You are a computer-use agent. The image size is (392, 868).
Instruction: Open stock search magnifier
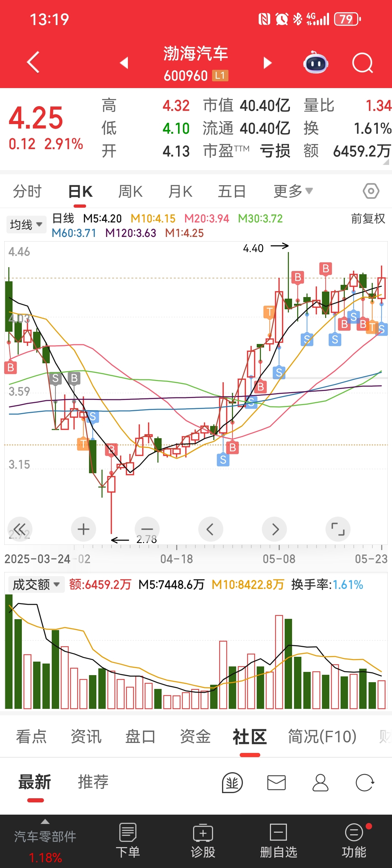point(363,63)
